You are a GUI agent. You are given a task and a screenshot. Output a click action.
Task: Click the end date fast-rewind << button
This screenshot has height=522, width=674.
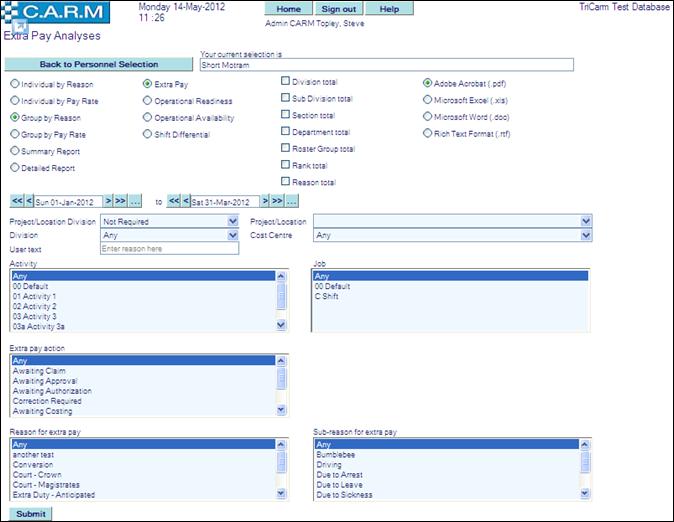[173, 201]
